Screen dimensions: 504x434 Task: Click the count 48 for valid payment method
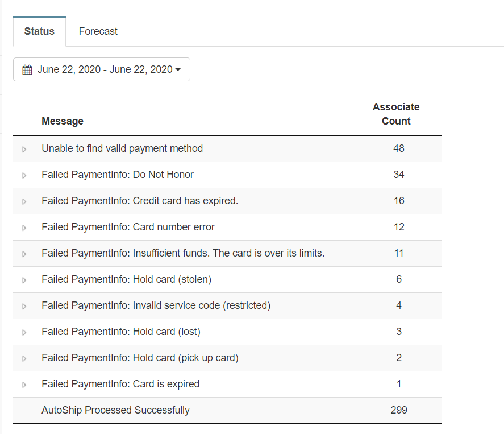(x=398, y=148)
